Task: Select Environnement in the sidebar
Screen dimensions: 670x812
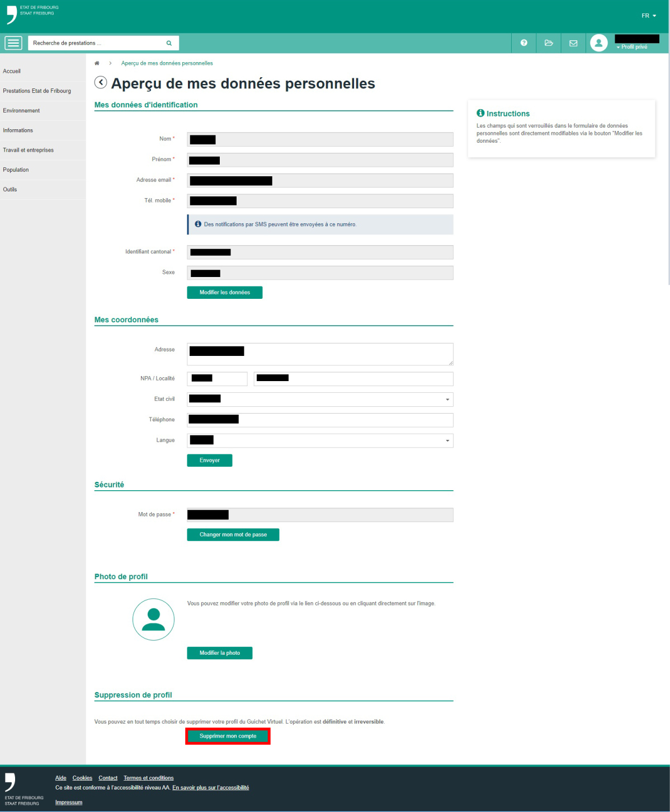Action: 21,111
